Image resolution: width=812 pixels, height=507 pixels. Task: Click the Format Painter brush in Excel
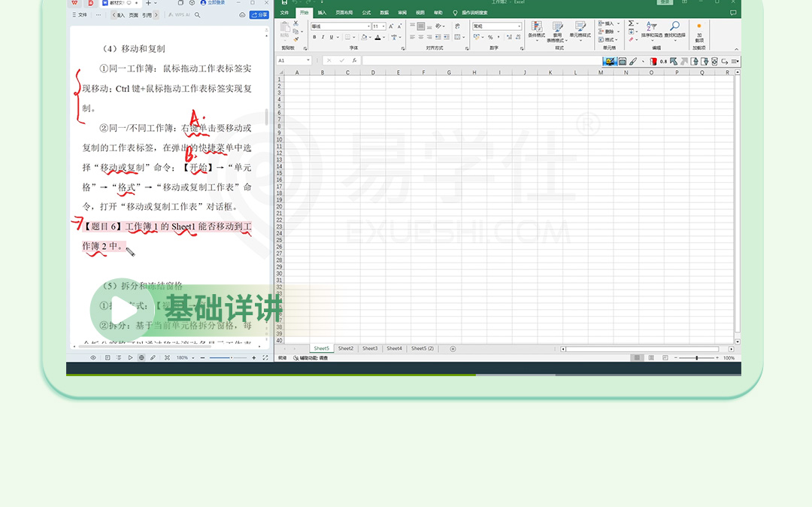(x=295, y=39)
